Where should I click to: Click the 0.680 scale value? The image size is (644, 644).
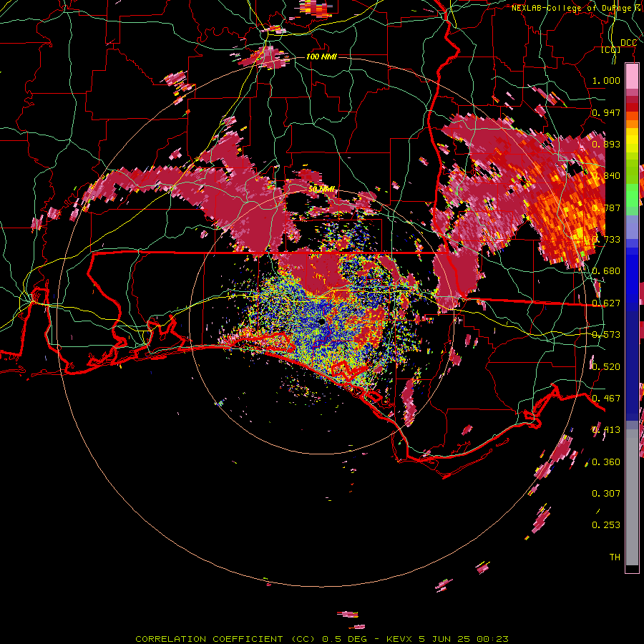click(606, 271)
